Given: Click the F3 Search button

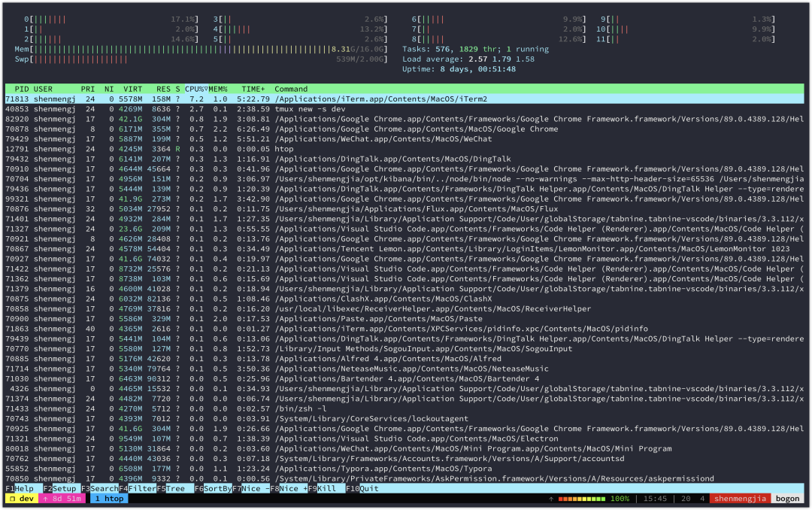Looking at the screenshot, I should pyautogui.click(x=99, y=489).
